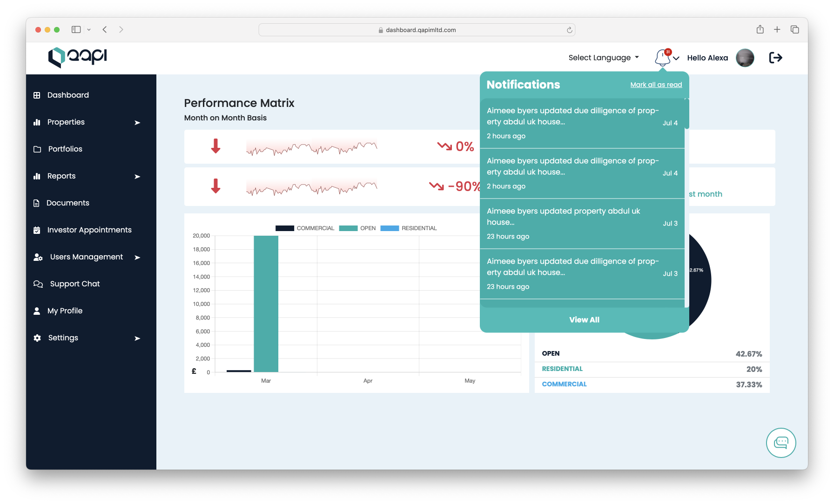This screenshot has height=504, width=834.
Task: Click the notifications panel scrollbar
Action: click(x=686, y=114)
